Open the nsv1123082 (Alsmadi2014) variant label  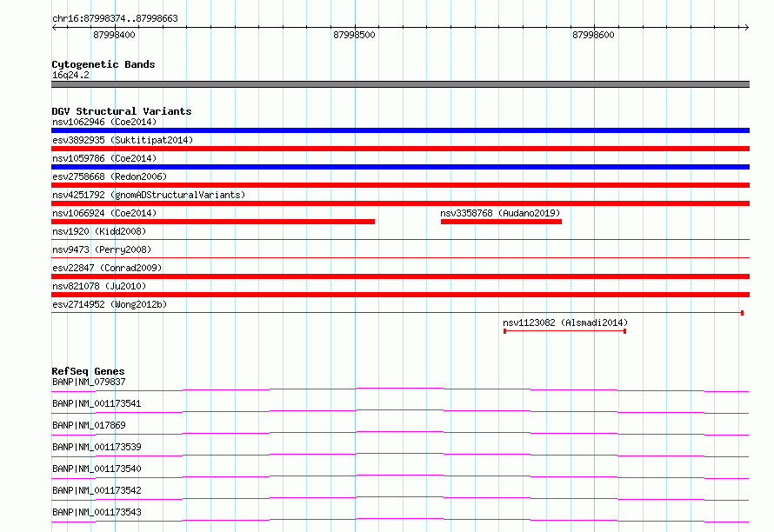coord(565,323)
